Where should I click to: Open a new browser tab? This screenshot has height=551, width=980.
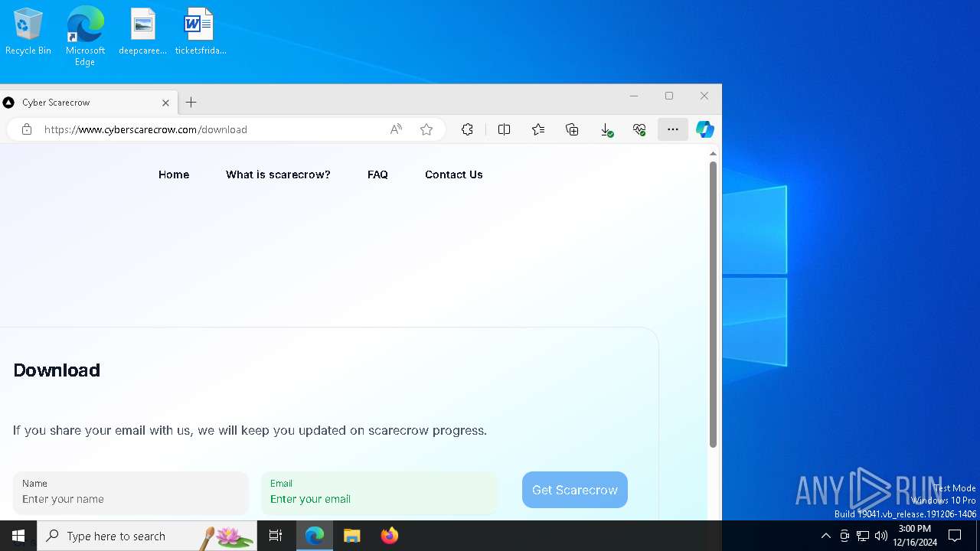(x=191, y=103)
